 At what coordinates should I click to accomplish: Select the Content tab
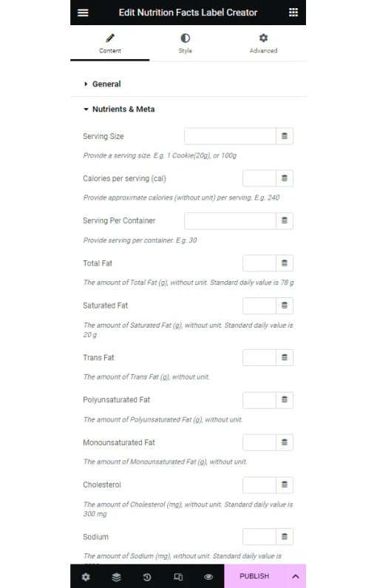click(110, 44)
